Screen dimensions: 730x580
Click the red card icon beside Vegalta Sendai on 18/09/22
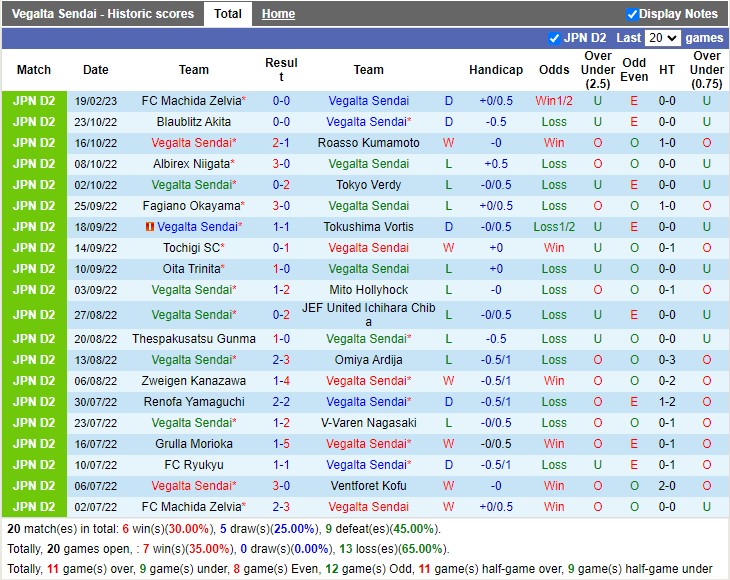coord(149,227)
